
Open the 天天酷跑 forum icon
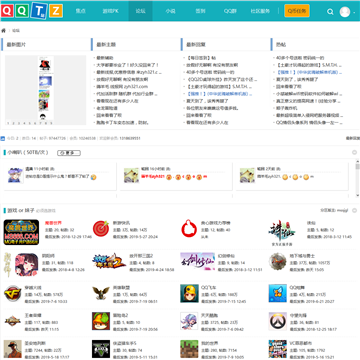click(189, 321)
